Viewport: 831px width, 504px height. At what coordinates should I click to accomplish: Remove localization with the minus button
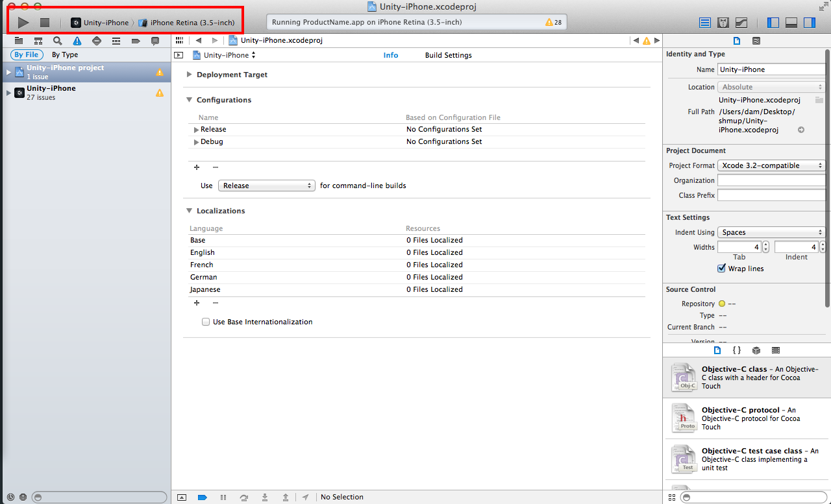pyautogui.click(x=216, y=303)
